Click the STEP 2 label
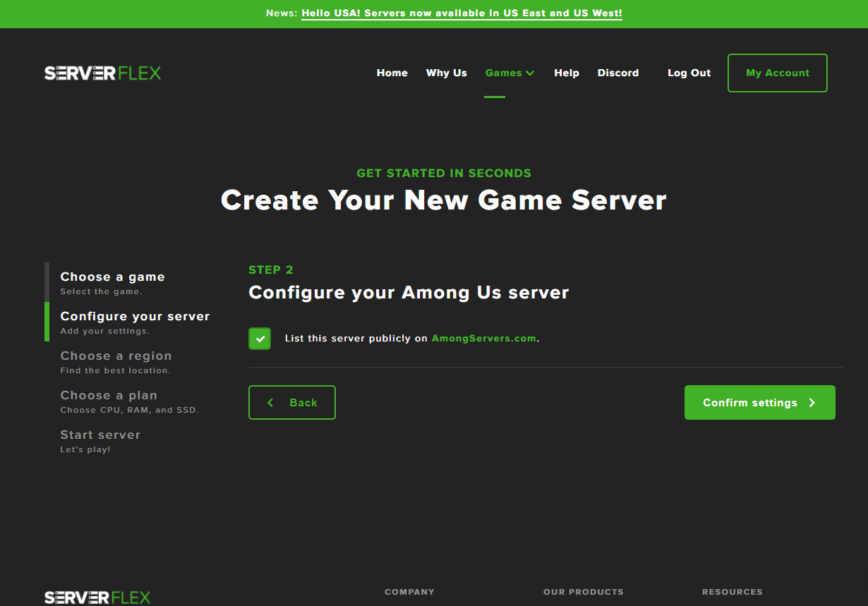 pyautogui.click(x=271, y=269)
